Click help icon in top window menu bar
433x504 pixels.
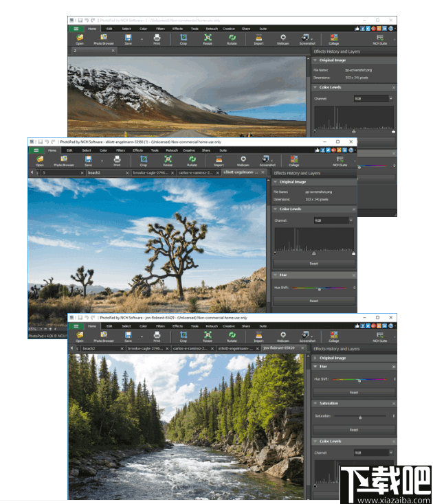tap(390, 29)
